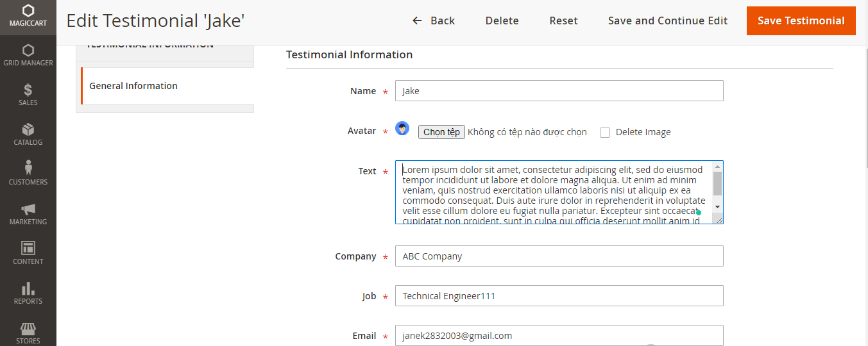This screenshot has width=868, height=346.
Task: Click the Chọn tệp file chooser button
Action: 441,132
